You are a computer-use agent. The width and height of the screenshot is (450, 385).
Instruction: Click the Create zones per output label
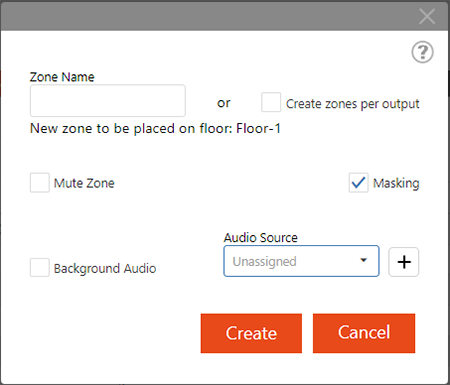click(353, 104)
